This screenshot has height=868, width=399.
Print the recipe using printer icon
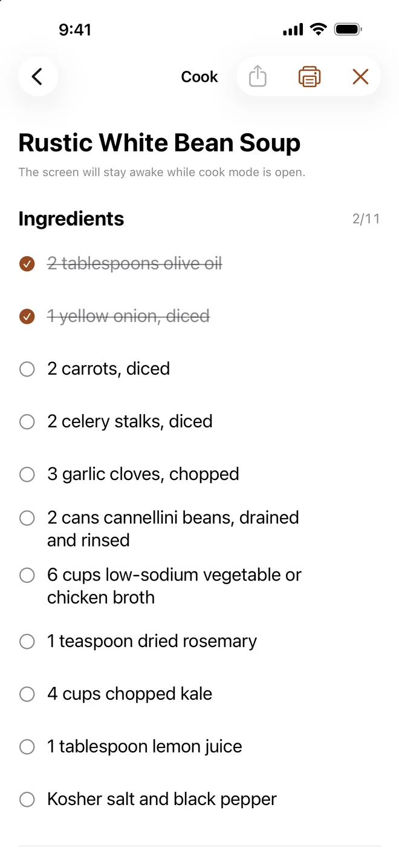coord(310,77)
